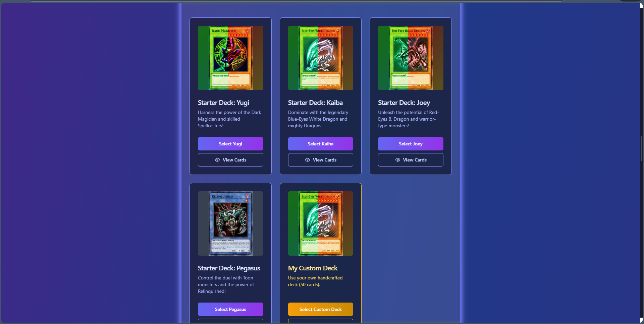Select the Pegasus starter deck
The height and width of the screenshot is (324, 644).
point(230,309)
